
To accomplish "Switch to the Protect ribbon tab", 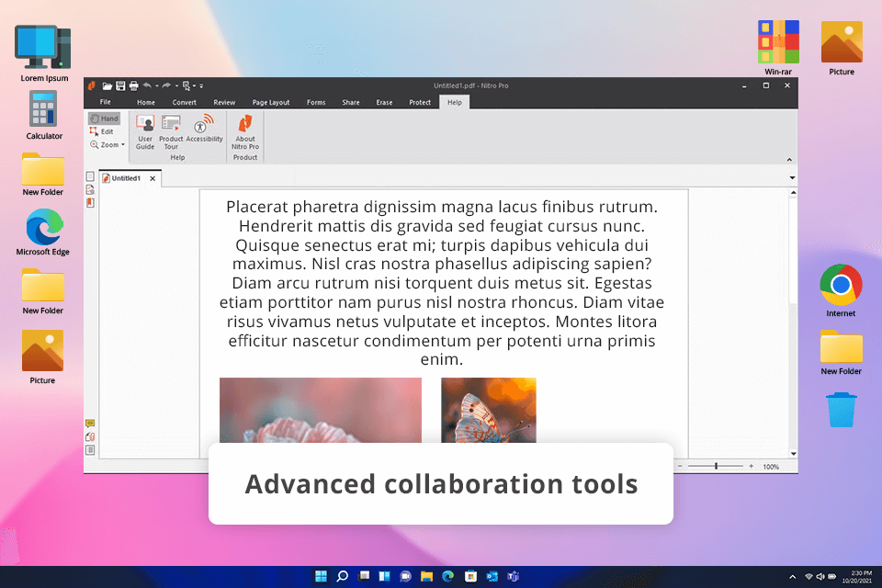I will [x=420, y=102].
